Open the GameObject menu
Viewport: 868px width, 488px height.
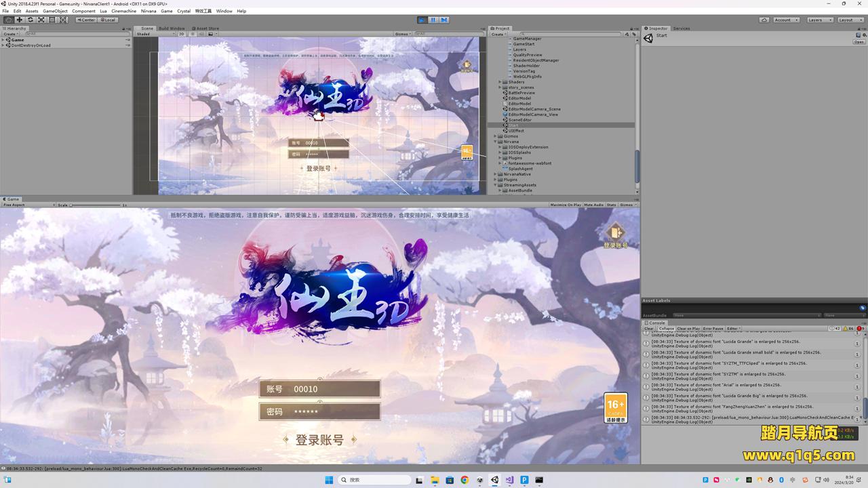click(55, 11)
